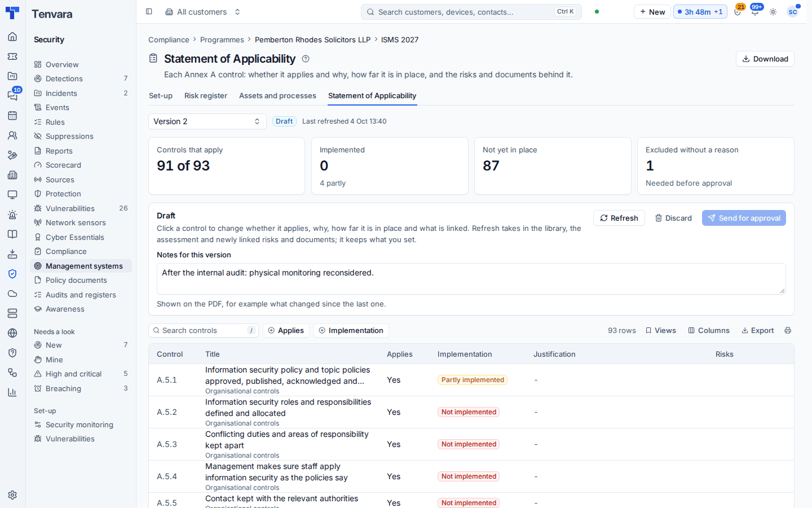
Task: Open the globe icon in the left rail
Action: (x=12, y=333)
